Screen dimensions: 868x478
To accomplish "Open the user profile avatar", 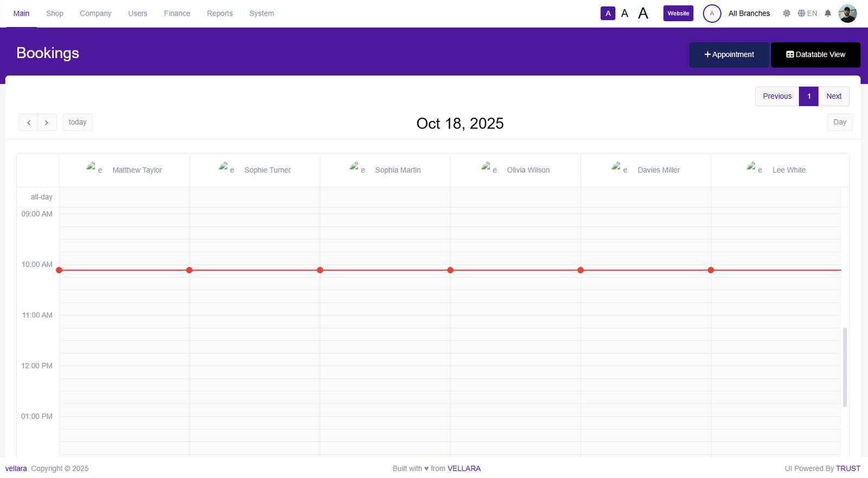I will pos(847,14).
